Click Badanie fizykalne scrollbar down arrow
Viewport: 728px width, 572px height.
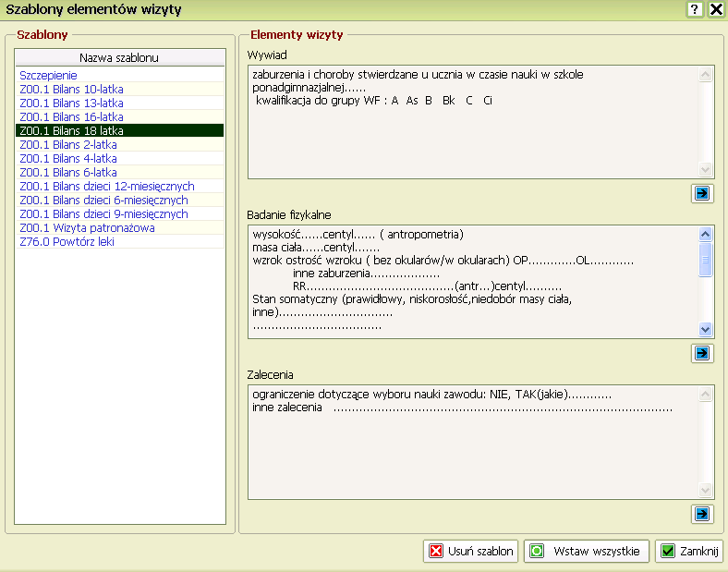705,330
